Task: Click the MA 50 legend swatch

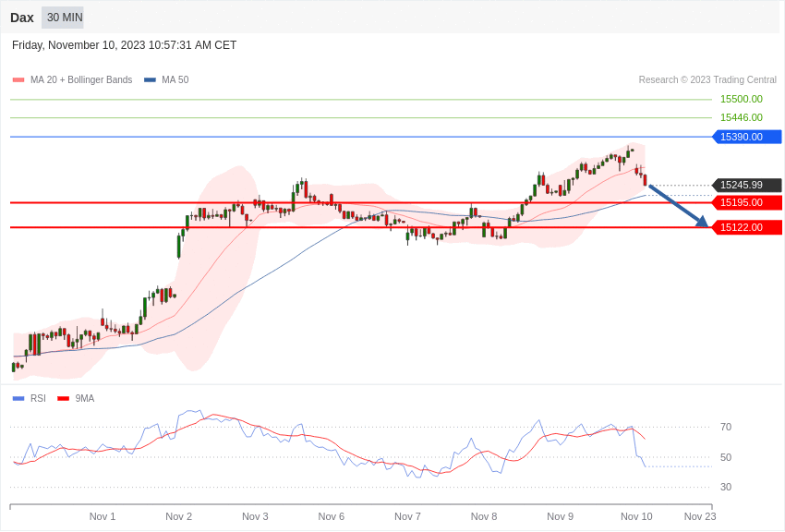Action: point(150,80)
